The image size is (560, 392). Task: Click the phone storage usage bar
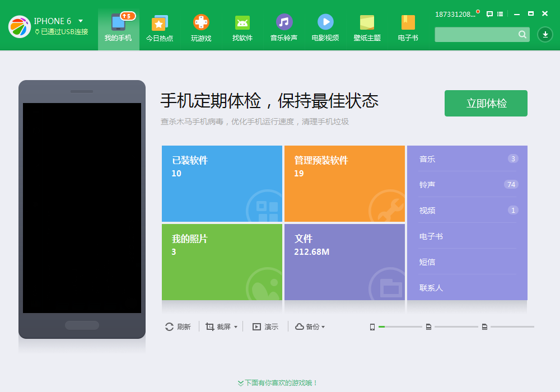[399, 326]
